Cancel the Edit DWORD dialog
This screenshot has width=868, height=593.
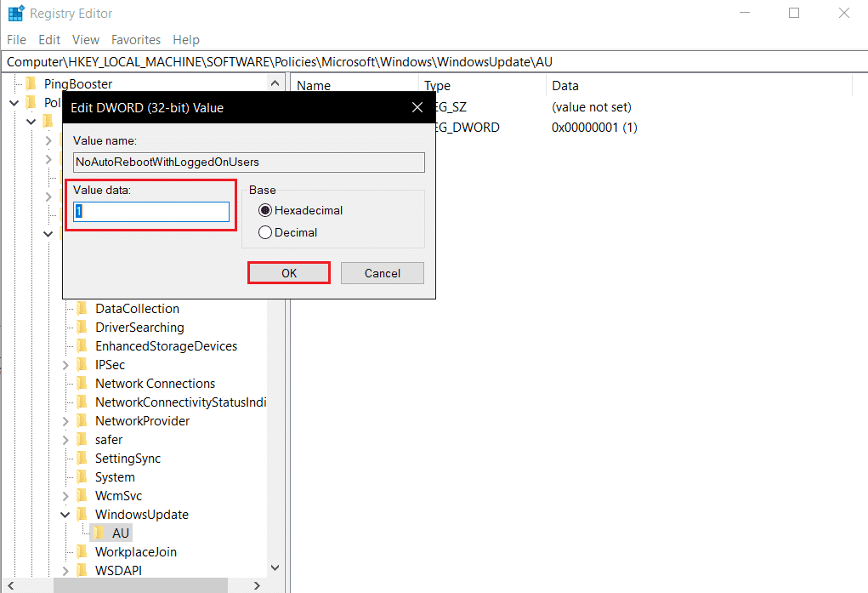point(382,272)
